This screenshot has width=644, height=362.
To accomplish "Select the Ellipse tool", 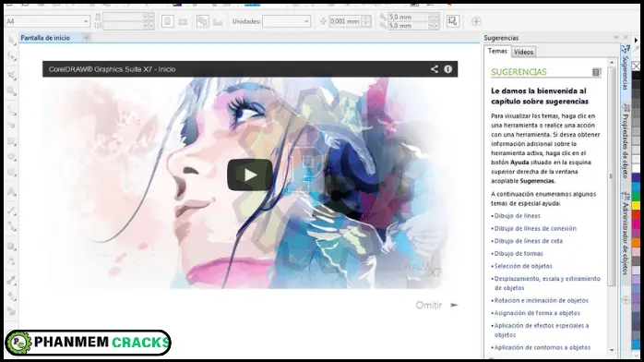I will tap(11, 157).
